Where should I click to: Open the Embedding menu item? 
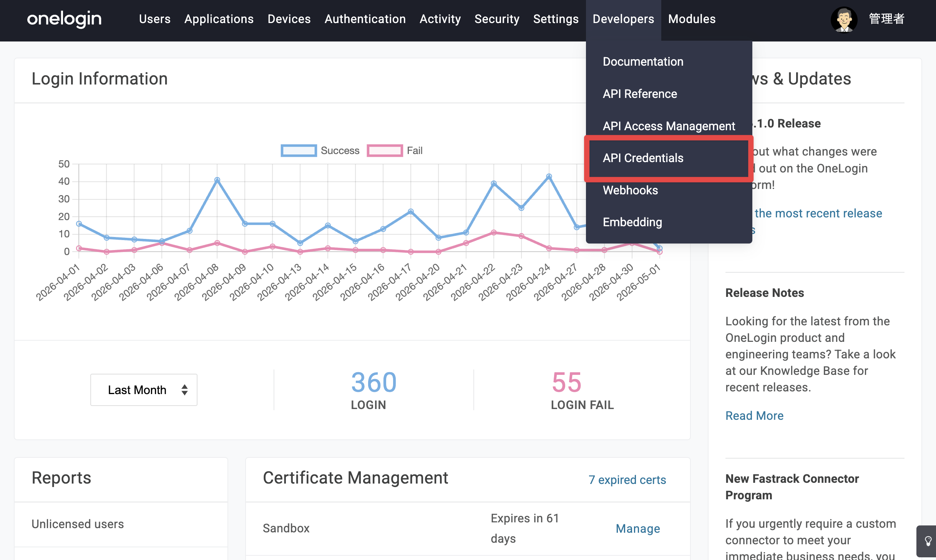tap(632, 222)
